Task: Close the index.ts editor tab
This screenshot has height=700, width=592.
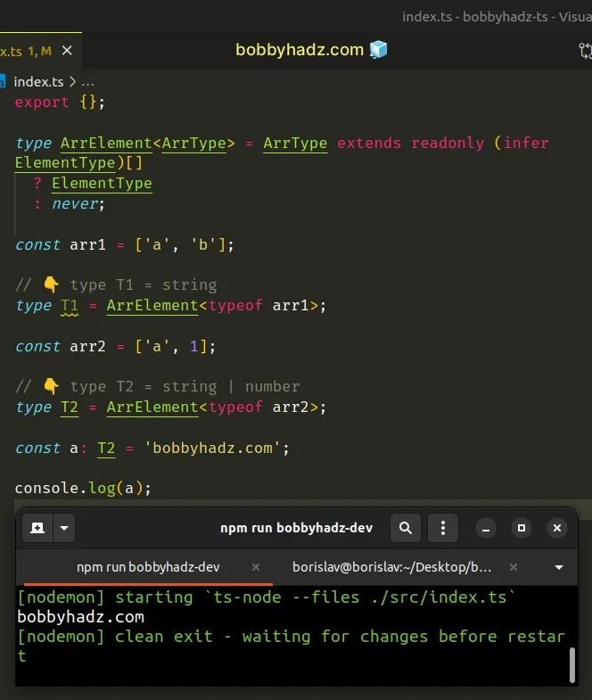Action: click(x=67, y=51)
